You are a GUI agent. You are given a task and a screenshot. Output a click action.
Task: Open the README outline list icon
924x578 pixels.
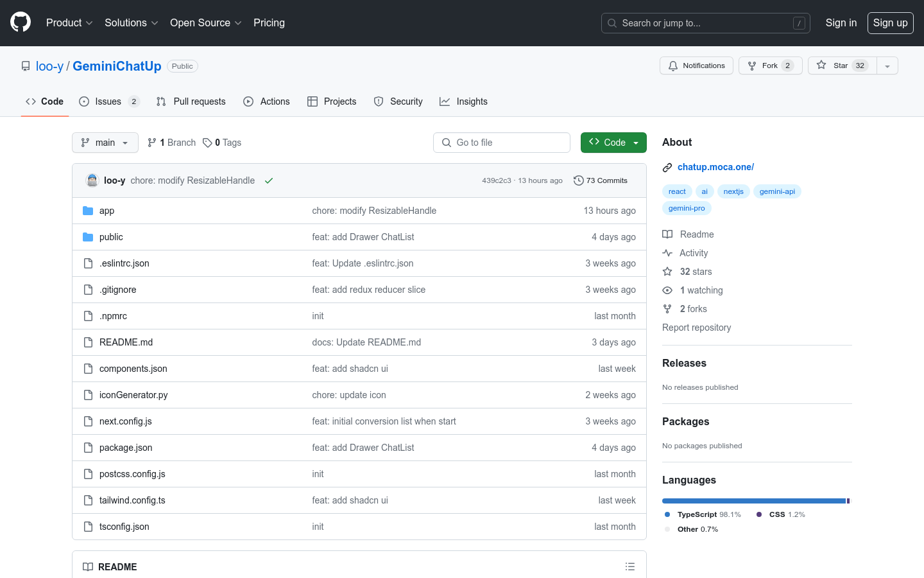tap(629, 566)
